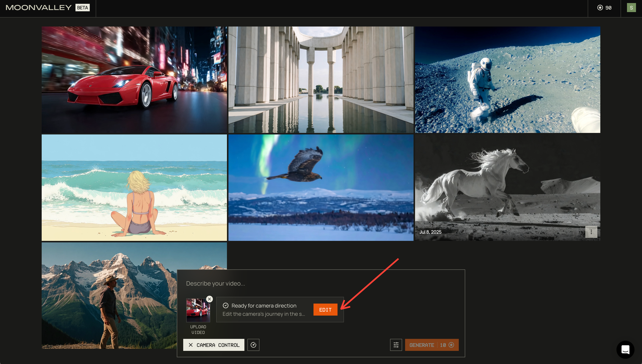Open the white horse galloping video
This screenshot has height=364, width=642.
[508, 187]
